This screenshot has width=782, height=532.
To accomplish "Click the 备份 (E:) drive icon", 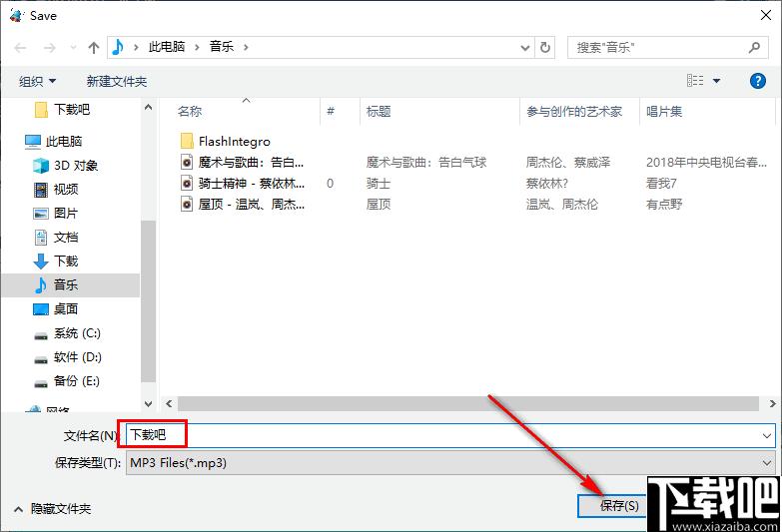I will pos(40,383).
